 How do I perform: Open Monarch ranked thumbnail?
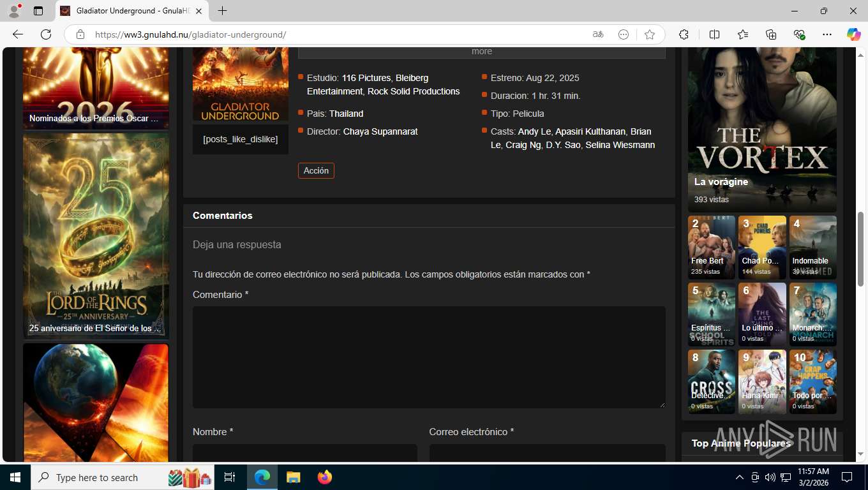[x=813, y=315]
